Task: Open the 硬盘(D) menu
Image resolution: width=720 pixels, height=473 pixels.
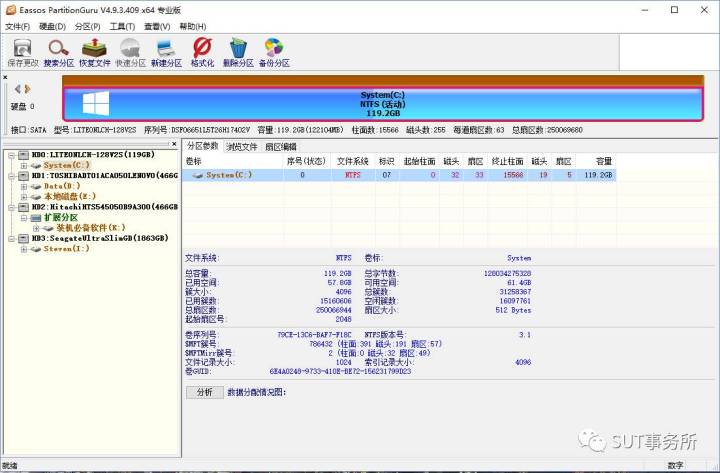Action: (52, 27)
